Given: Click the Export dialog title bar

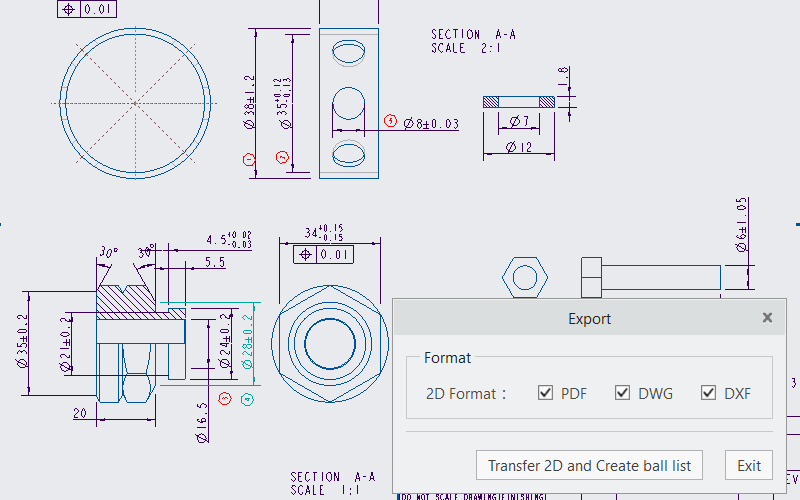Looking at the screenshot, I should point(588,319).
